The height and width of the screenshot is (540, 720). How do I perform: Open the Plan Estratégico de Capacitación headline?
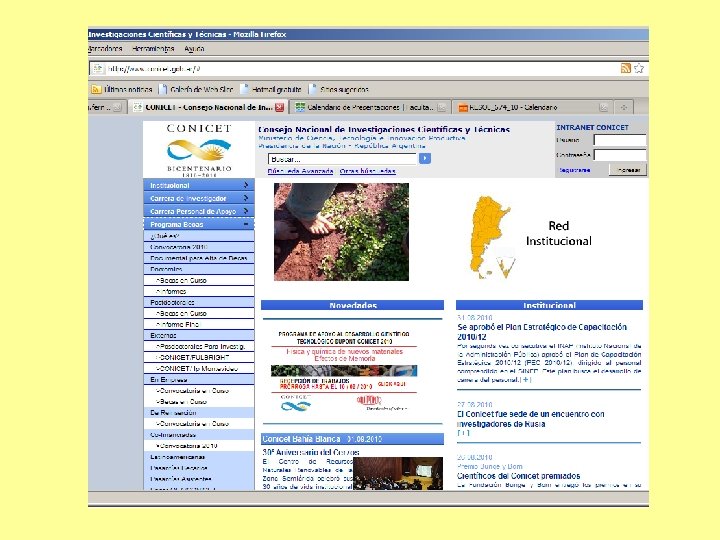542,332
